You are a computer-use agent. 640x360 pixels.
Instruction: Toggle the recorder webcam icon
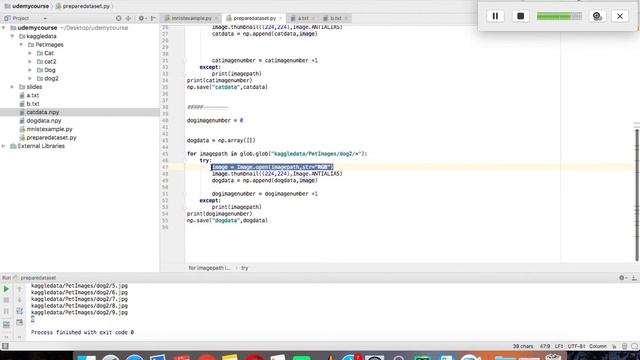pos(597,16)
